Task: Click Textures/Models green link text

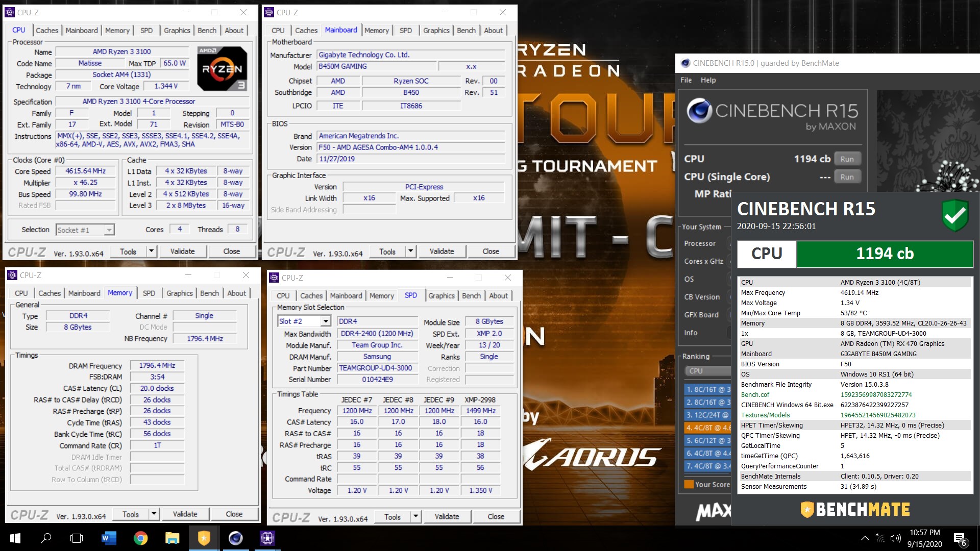Action: pos(765,415)
